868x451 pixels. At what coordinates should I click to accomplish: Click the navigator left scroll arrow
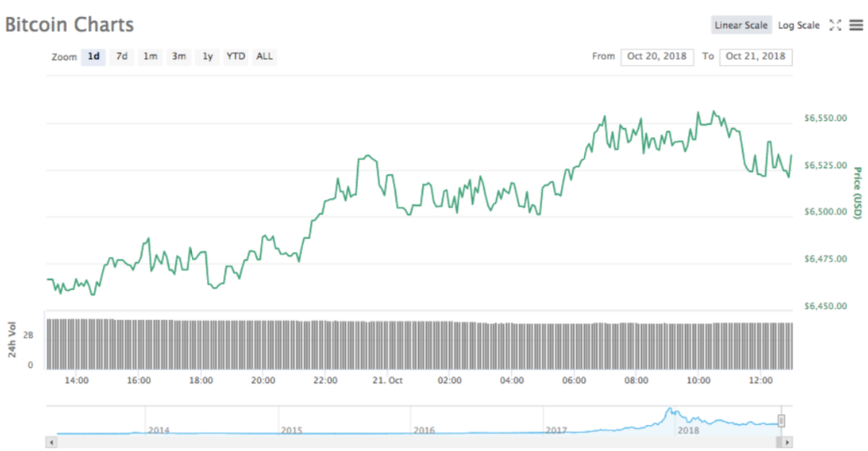[x=52, y=443]
